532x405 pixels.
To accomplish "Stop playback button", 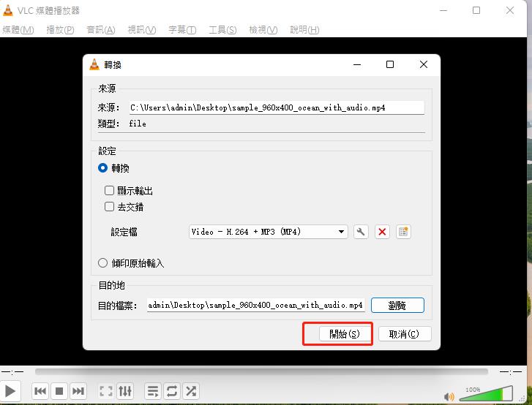I will pyautogui.click(x=59, y=391).
